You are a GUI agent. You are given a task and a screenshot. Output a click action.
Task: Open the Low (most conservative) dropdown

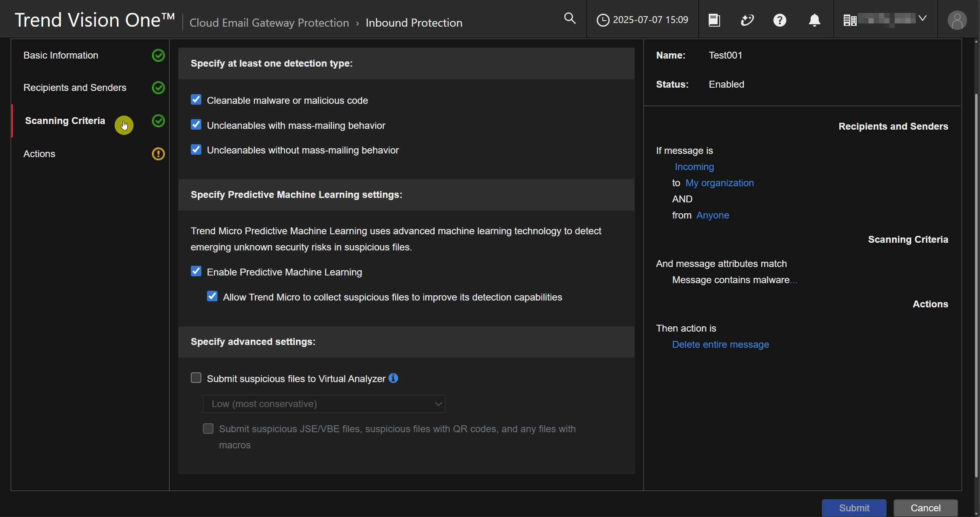click(324, 404)
